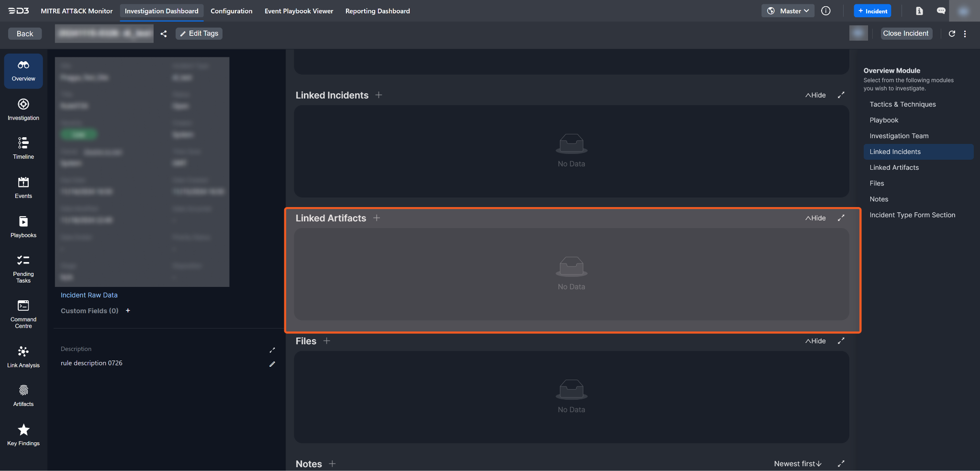Open Key Findings star icon
The width and height of the screenshot is (980, 471).
(x=23, y=435)
